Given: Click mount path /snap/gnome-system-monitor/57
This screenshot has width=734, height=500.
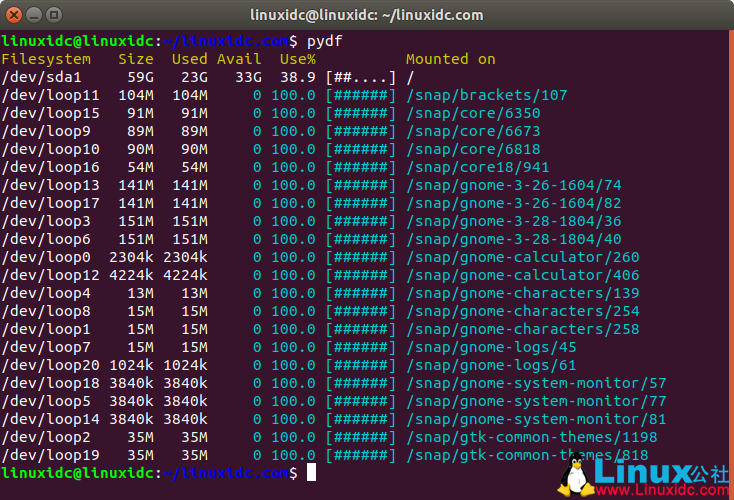Looking at the screenshot, I should [x=536, y=383].
